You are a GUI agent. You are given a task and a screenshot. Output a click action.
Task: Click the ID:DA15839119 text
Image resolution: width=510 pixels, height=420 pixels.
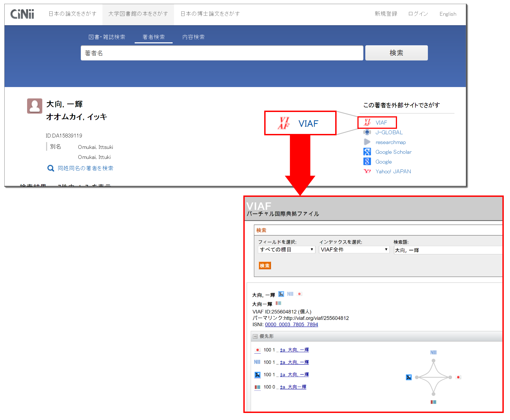[64, 136]
